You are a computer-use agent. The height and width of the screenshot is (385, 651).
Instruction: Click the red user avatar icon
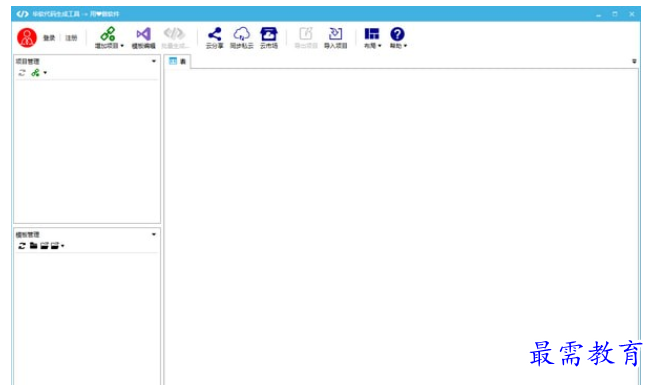(27, 37)
